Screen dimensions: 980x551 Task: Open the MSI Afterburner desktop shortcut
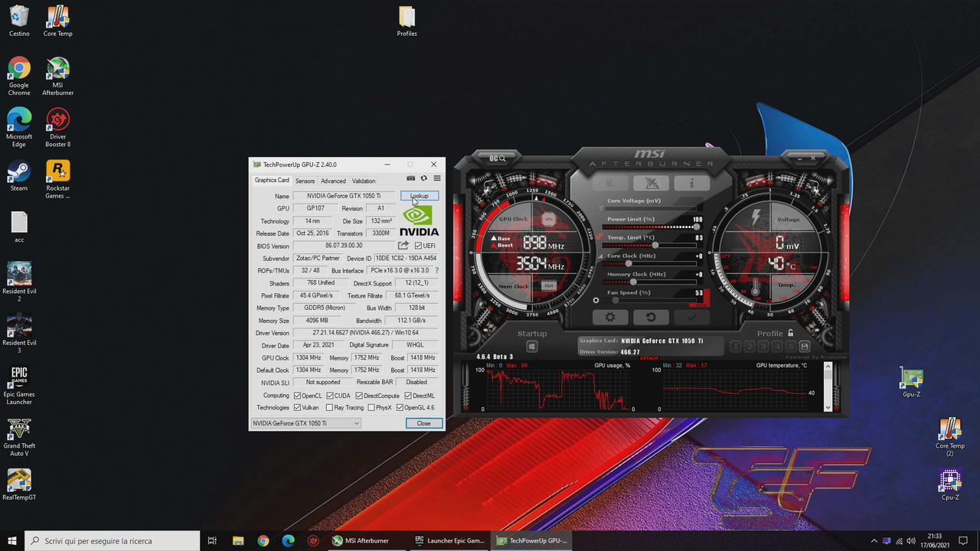pos(58,77)
